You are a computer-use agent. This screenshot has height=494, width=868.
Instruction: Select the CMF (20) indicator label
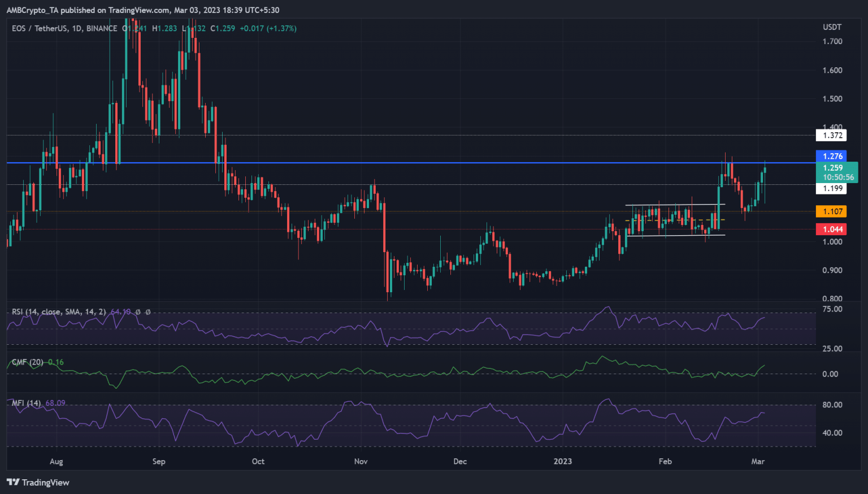tap(28, 362)
